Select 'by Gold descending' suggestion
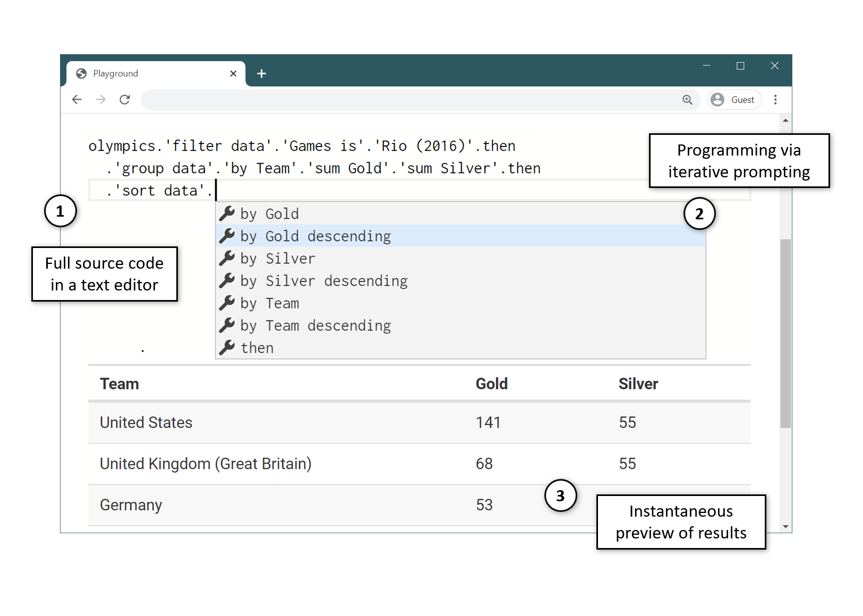This screenshot has height=616, width=863. click(x=315, y=236)
